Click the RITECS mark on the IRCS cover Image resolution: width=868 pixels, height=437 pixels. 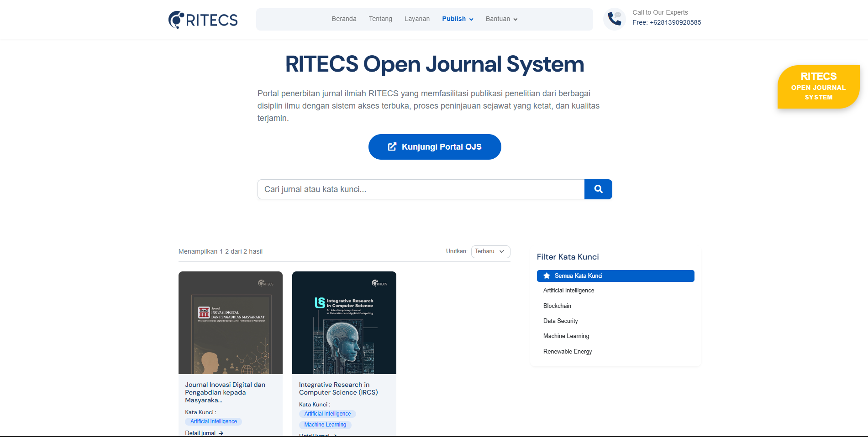379,283
